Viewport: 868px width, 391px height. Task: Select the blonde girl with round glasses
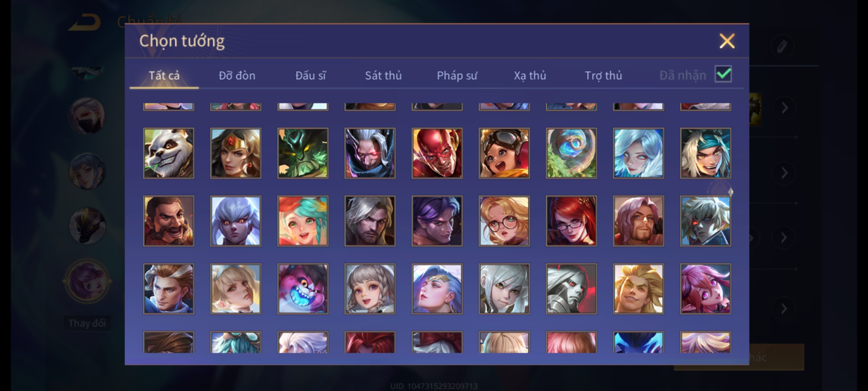click(x=504, y=221)
